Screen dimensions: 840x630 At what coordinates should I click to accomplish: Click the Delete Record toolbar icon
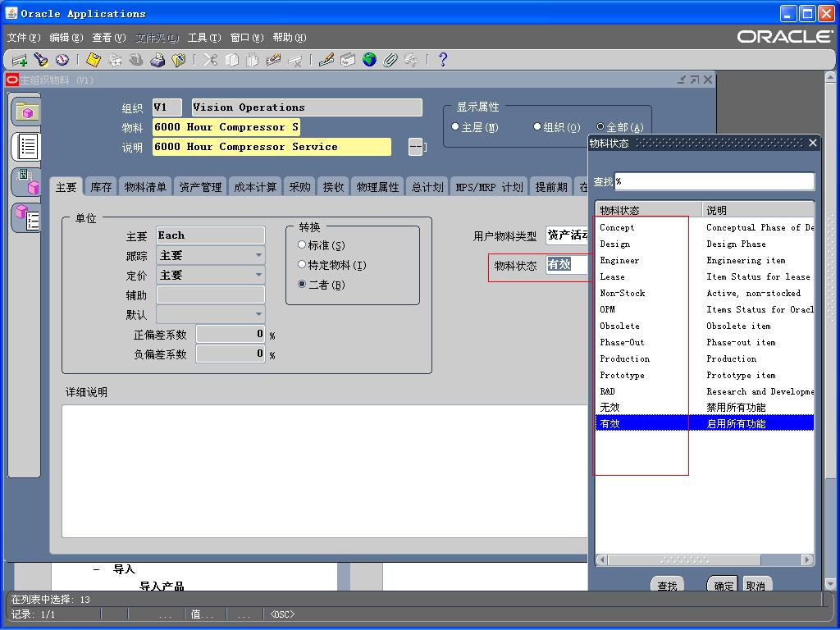[294, 60]
